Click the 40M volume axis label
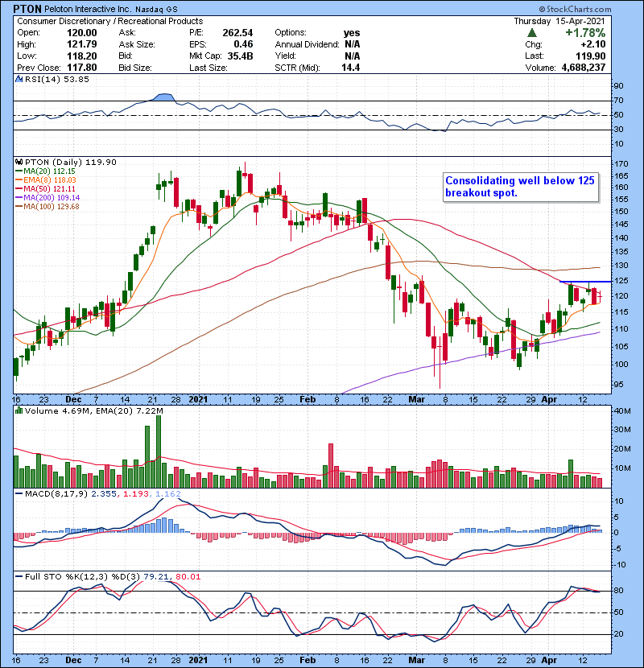Image resolution: width=644 pixels, height=668 pixels. tap(621, 410)
